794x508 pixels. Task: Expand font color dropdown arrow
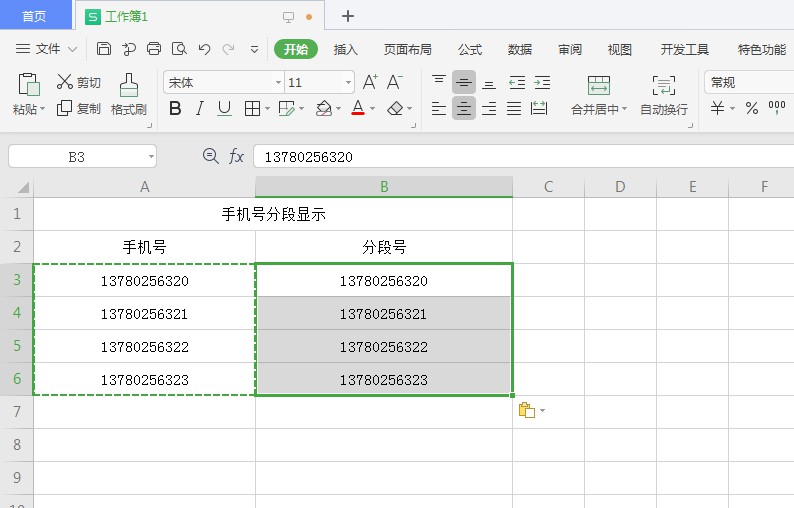pos(372,109)
